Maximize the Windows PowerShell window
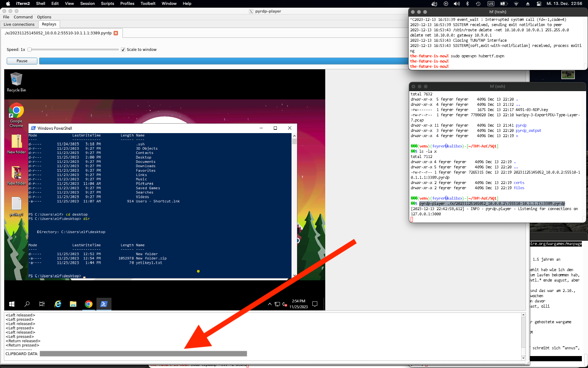This screenshot has height=368, width=588. click(x=275, y=128)
